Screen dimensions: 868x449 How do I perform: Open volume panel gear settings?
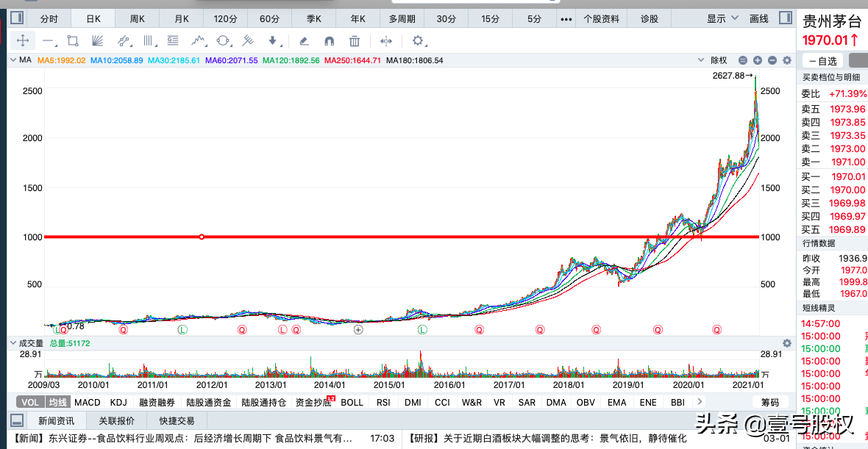coord(786,343)
